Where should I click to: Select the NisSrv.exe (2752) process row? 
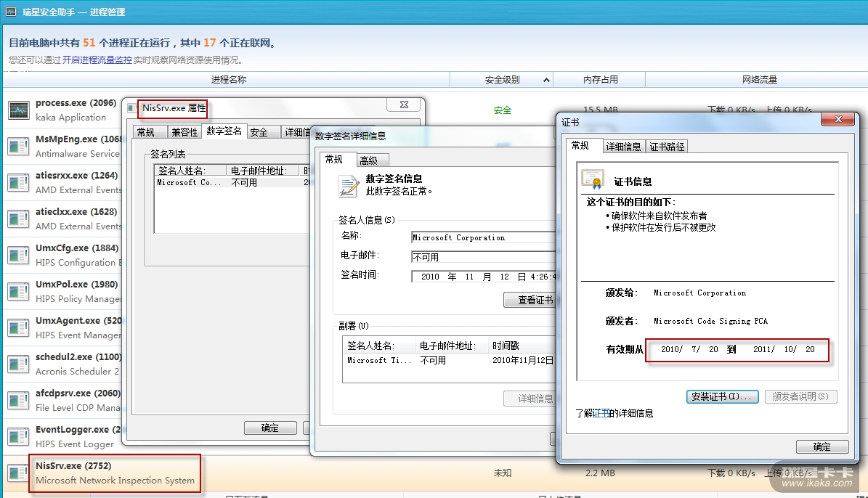pyautogui.click(x=434, y=473)
